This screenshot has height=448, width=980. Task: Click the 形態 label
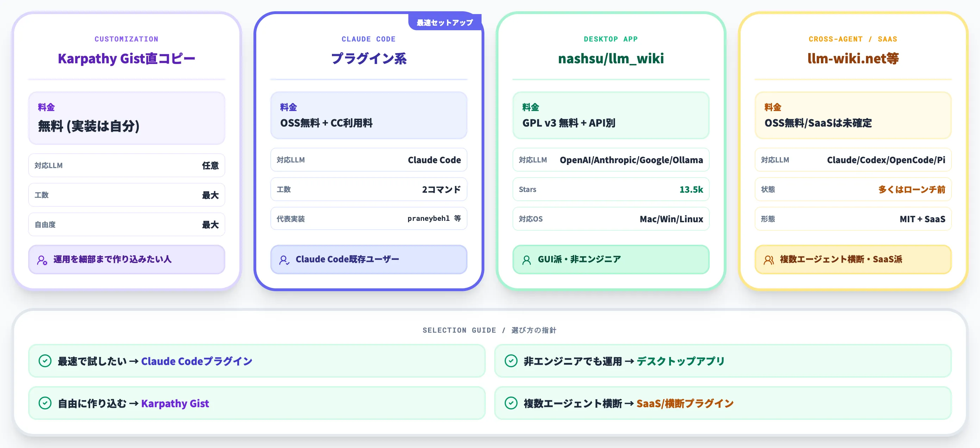pyautogui.click(x=768, y=219)
